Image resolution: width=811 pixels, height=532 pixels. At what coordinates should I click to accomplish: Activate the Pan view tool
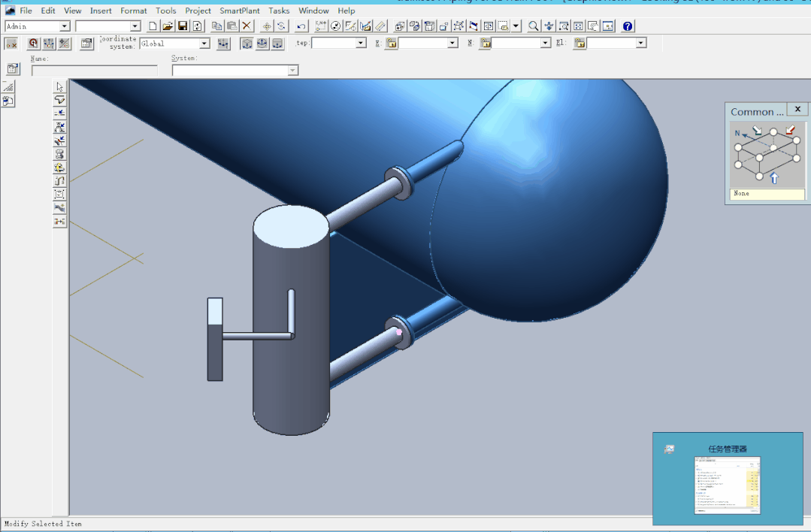click(x=549, y=26)
